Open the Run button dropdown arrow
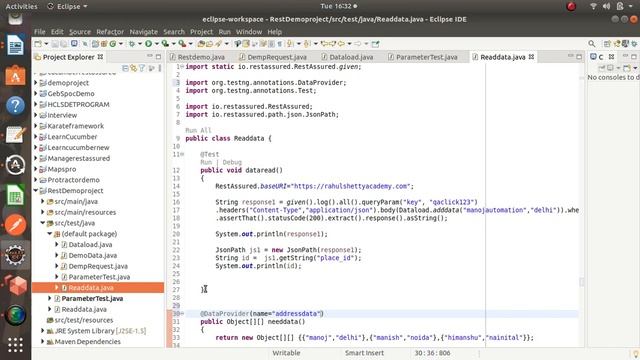Screen dimensions: 640x360 coord(156,44)
